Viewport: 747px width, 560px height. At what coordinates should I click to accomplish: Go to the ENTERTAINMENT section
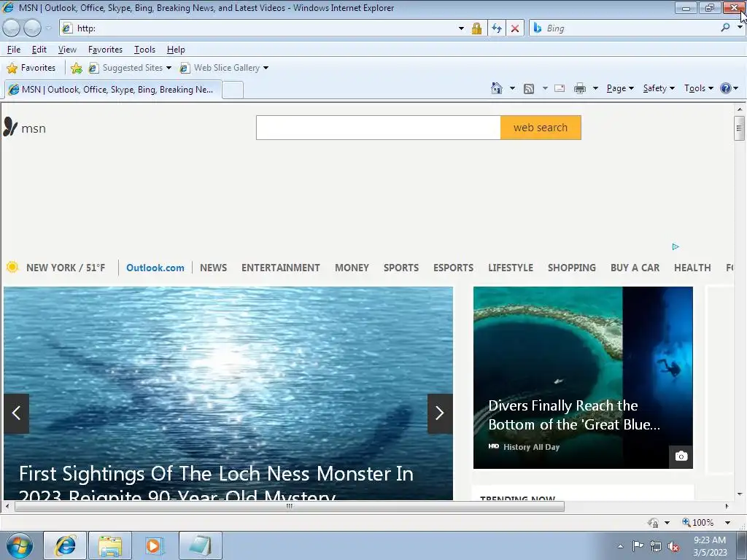tap(281, 268)
